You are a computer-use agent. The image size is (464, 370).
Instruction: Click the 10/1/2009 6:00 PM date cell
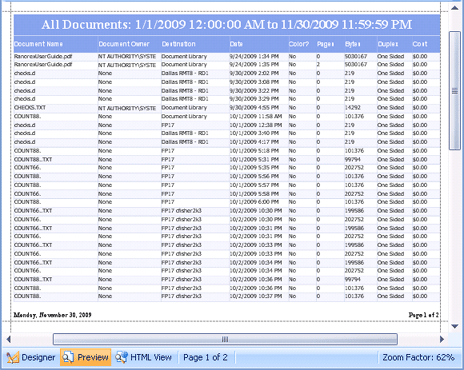254,202
